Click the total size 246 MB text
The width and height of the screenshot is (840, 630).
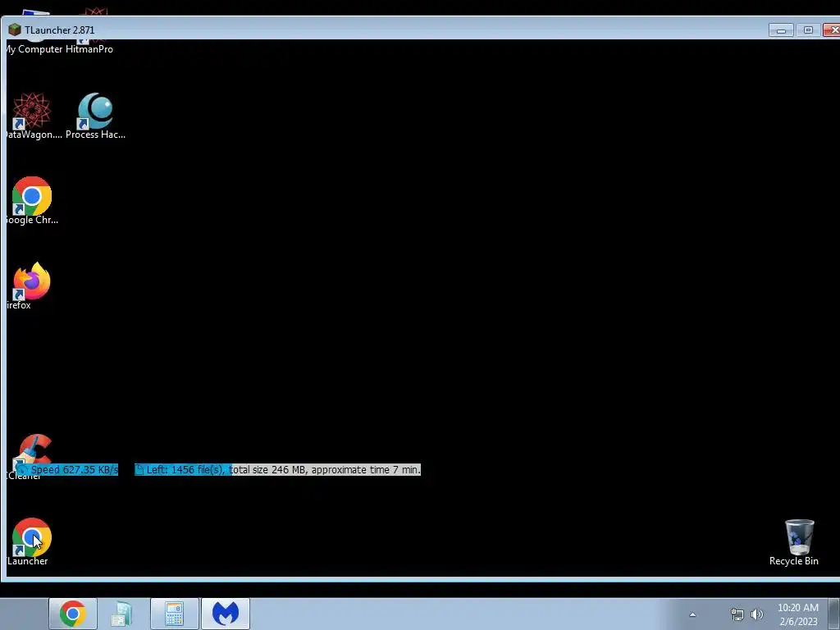click(x=268, y=470)
